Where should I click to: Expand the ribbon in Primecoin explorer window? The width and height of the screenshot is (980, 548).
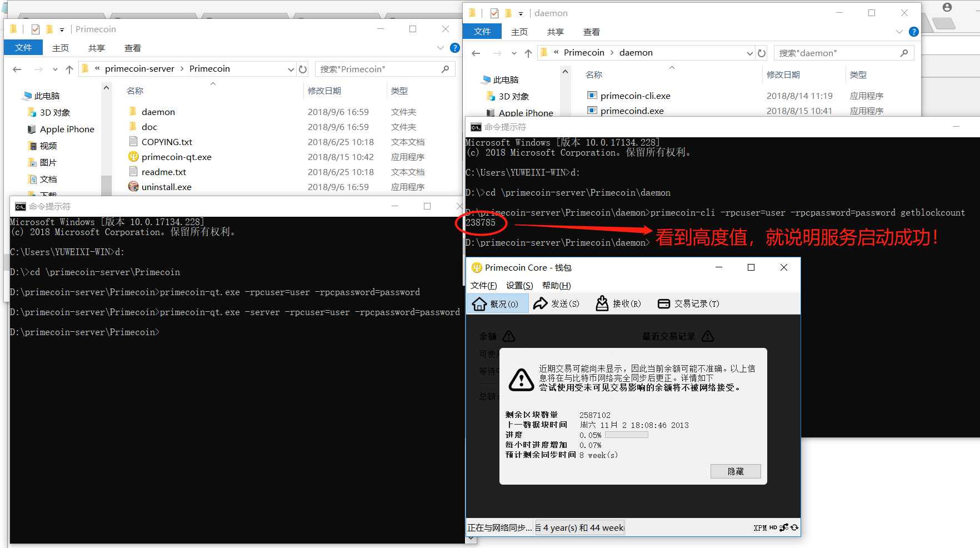tap(441, 48)
